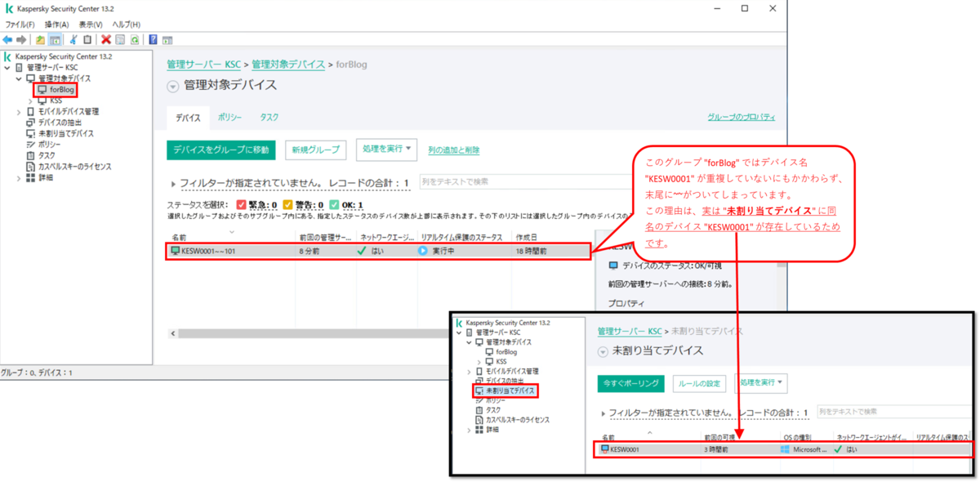Toggle the OK status checkbox

pos(334,205)
